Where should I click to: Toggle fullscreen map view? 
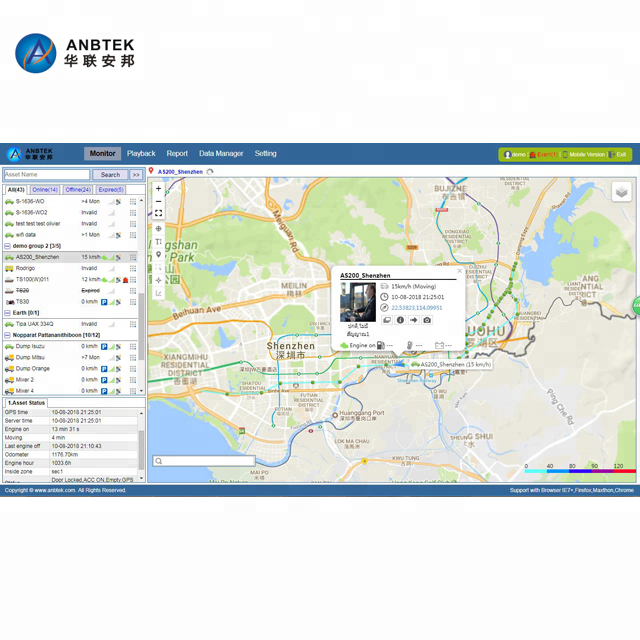click(158, 213)
